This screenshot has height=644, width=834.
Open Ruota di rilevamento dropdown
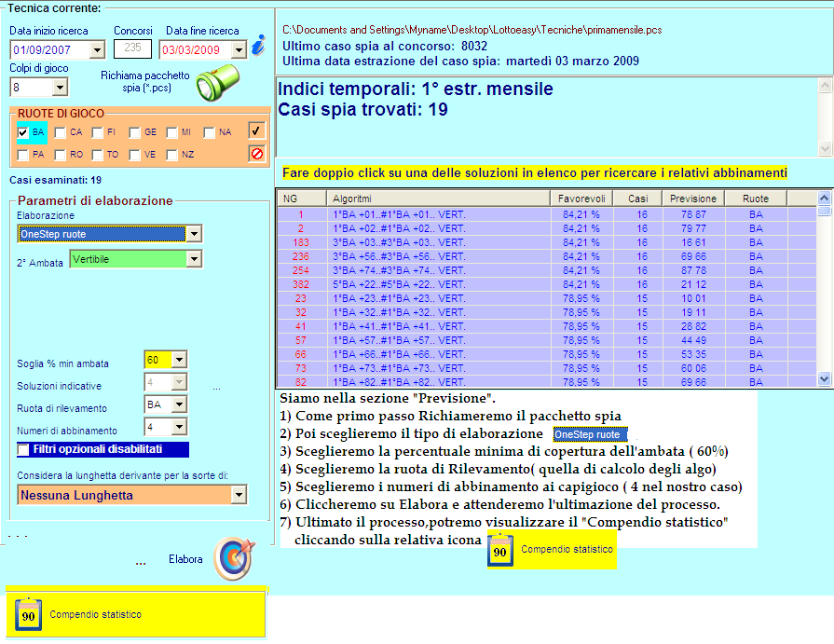pos(179,404)
